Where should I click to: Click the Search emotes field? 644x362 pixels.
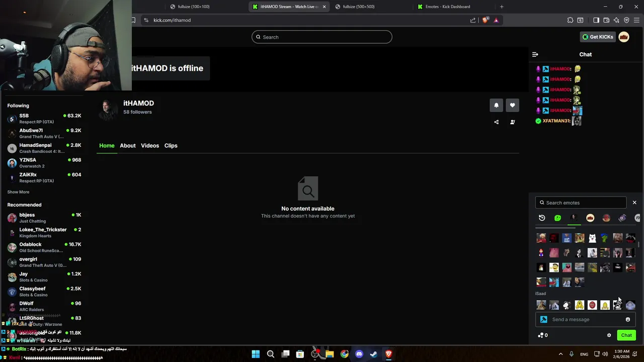tap(581, 203)
